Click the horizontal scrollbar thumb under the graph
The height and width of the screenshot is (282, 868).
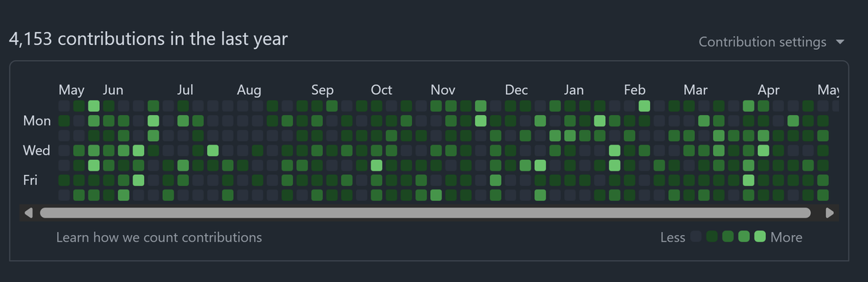point(425,213)
